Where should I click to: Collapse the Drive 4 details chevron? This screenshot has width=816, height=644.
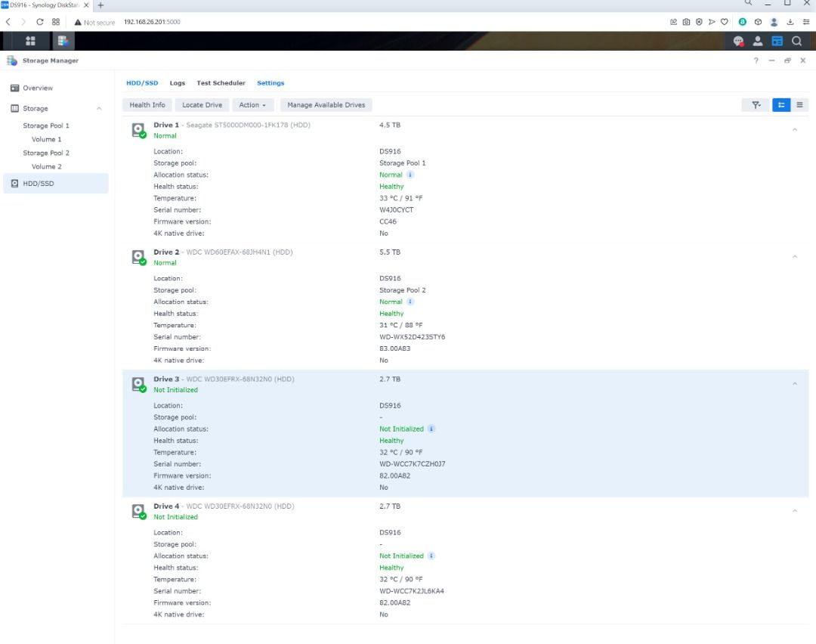pos(795,511)
